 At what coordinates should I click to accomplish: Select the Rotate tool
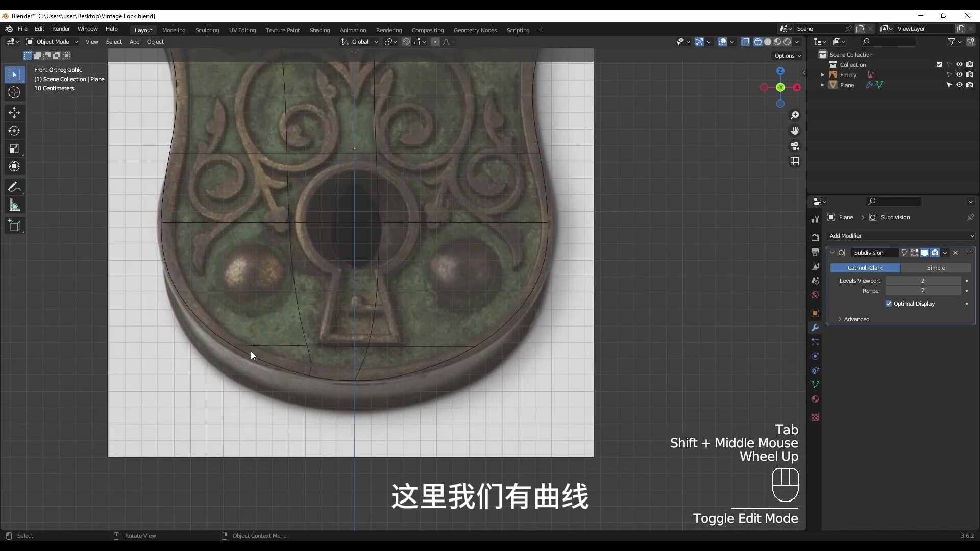tap(14, 131)
